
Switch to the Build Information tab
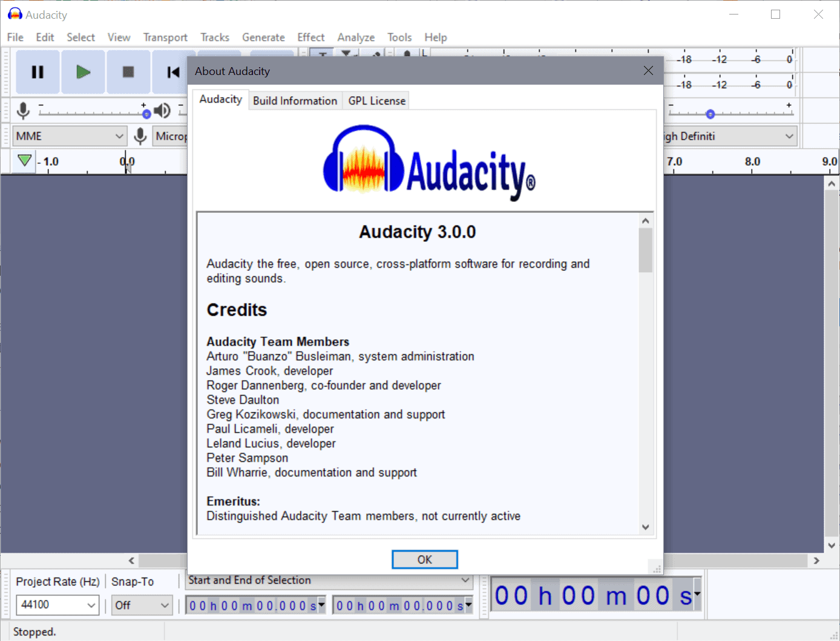pyautogui.click(x=295, y=101)
